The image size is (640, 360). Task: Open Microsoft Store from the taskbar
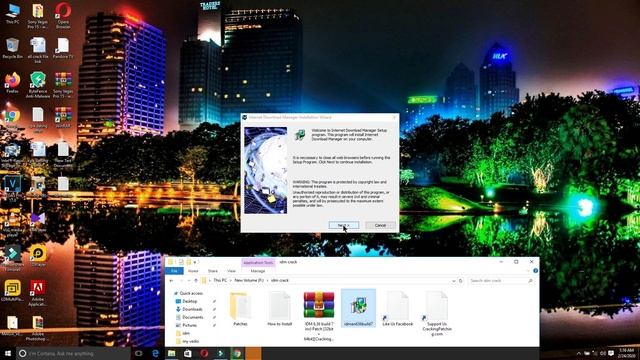coord(188,353)
